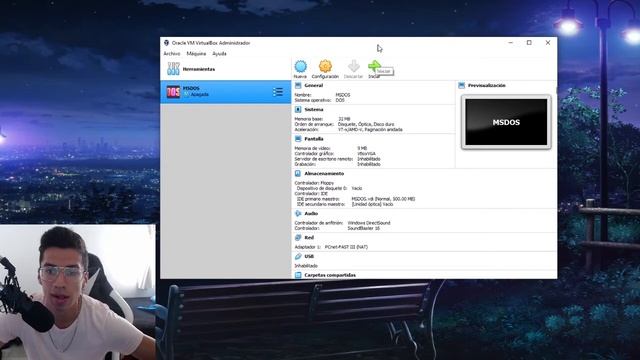Open the Red settings heading
The width and height of the screenshot is (640, 360).
pos(309,238)
